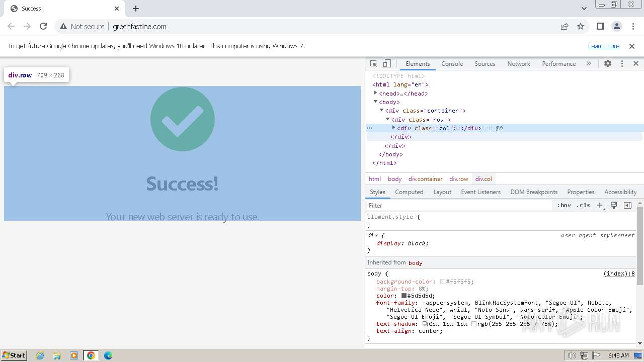This screenshot has width=644, height=362.
Task: Click the forward navigation arrow
Action: pos(27,26)
